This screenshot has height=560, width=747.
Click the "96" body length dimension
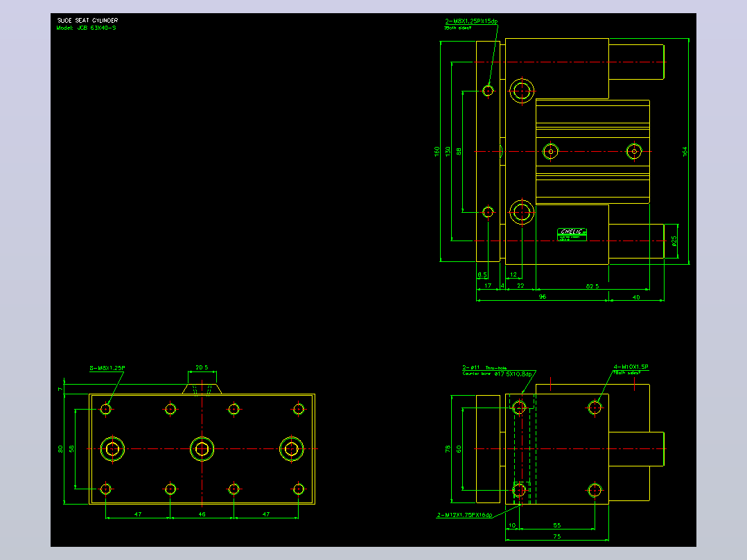point(543,297)
